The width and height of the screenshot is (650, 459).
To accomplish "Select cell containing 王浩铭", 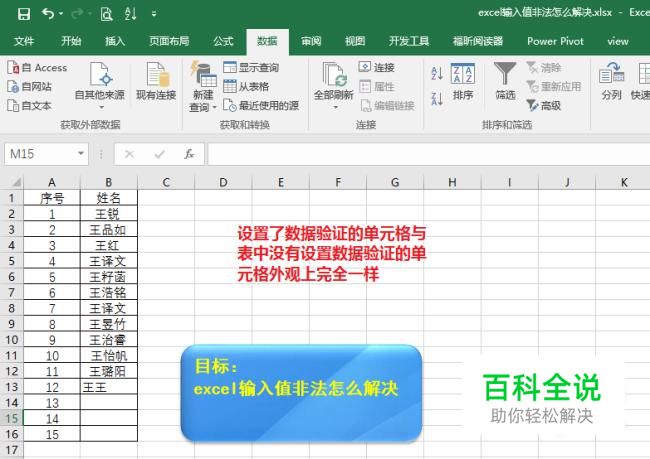I will (109, 292).
